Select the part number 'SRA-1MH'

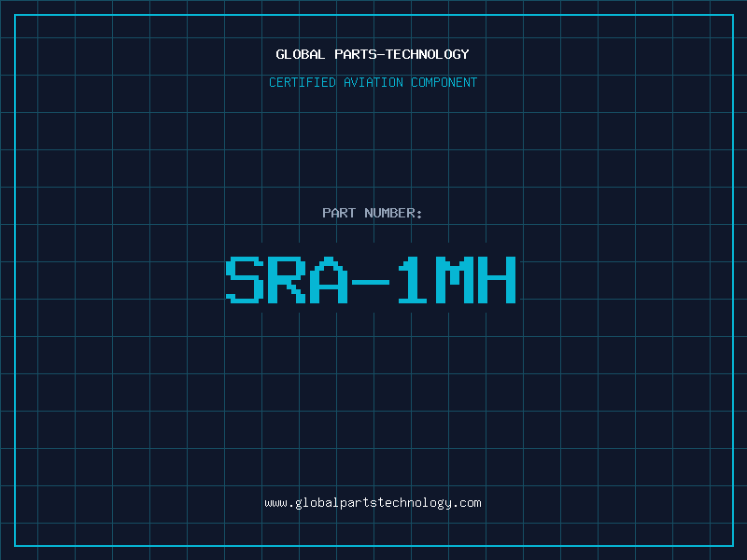[x=371, y=280]
